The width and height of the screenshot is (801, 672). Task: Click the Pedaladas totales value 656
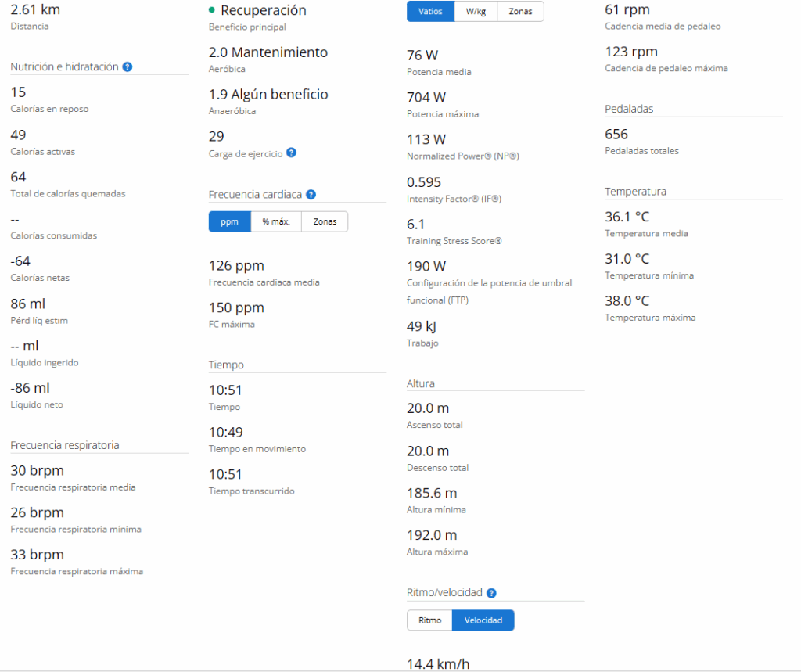click(616, 135)
